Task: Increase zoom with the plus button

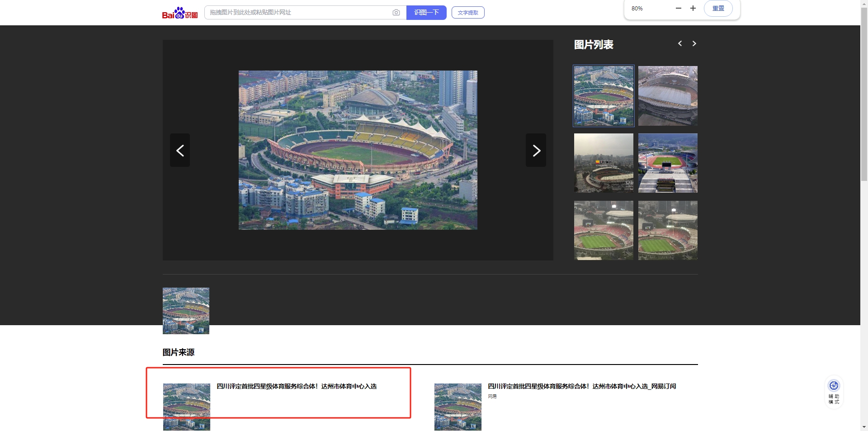Action: pos(693,8)
